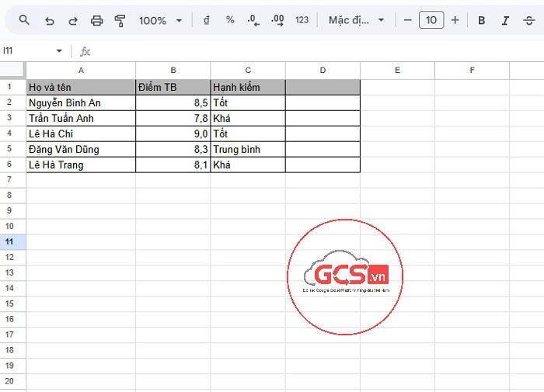Open the 123 number formats menu
544x392 pixels.
point(302,20)
